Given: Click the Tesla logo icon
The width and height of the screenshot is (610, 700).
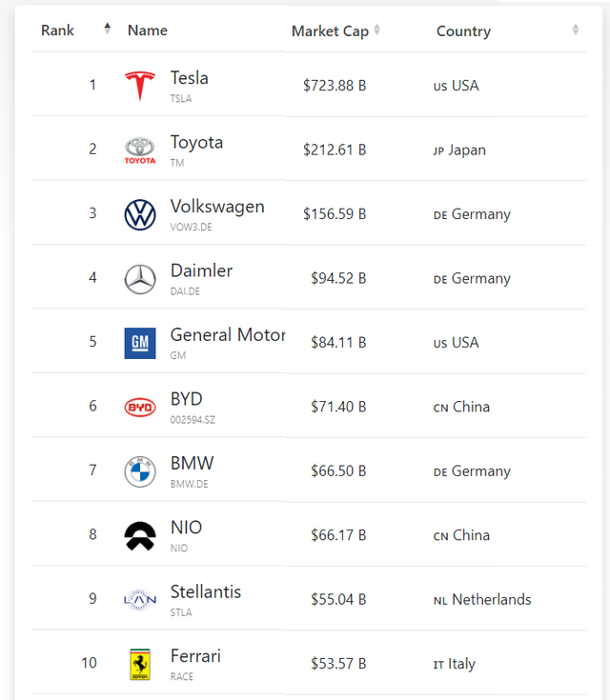Looking at the screenshot, I should click(x=140, y=86).
